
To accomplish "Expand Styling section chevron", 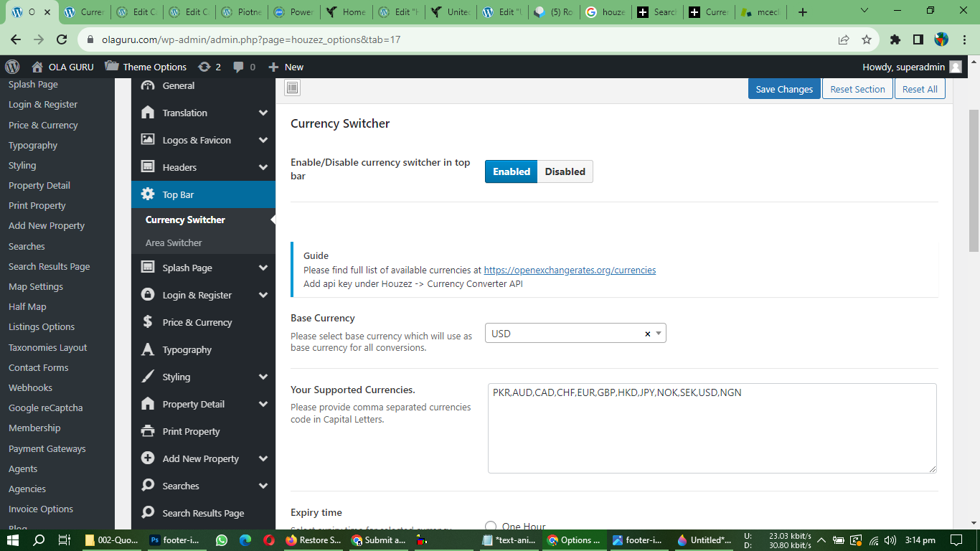I will [263, 377].
